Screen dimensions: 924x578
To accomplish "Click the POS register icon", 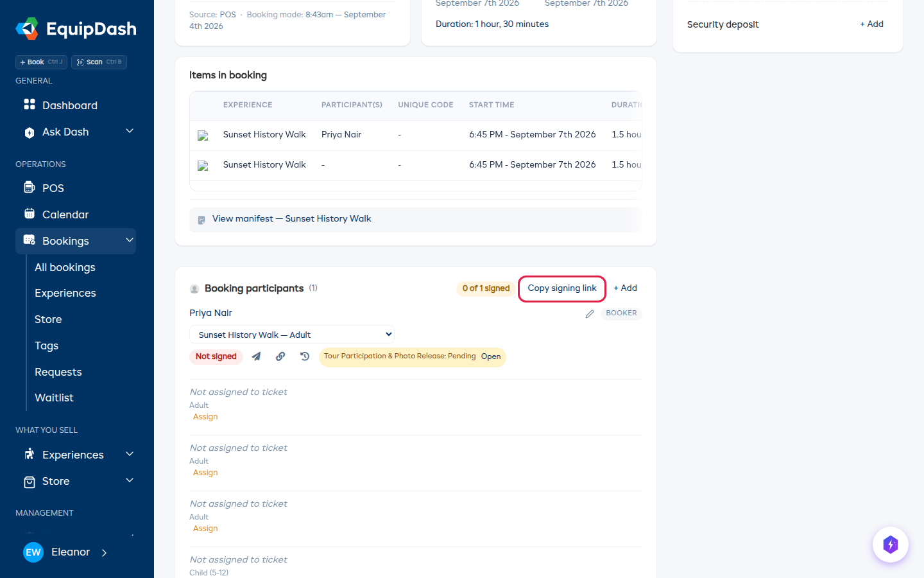I will (30, 188).
